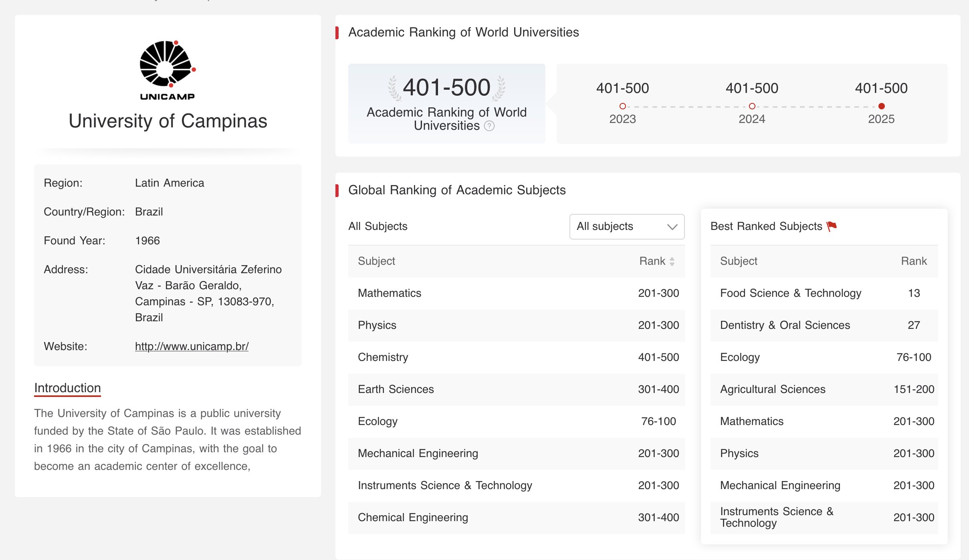Image resolution: width=969 pixels, height=560 pixels.
Task: Click Agricultural Sciences in best ranked list
Action: (772, 389)
